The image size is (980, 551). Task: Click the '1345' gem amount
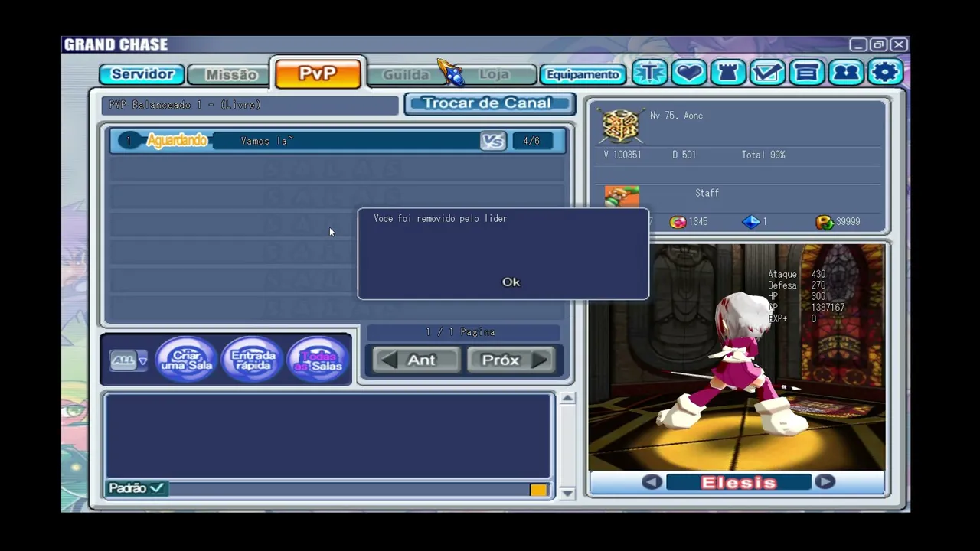click(x=697, y=222)
